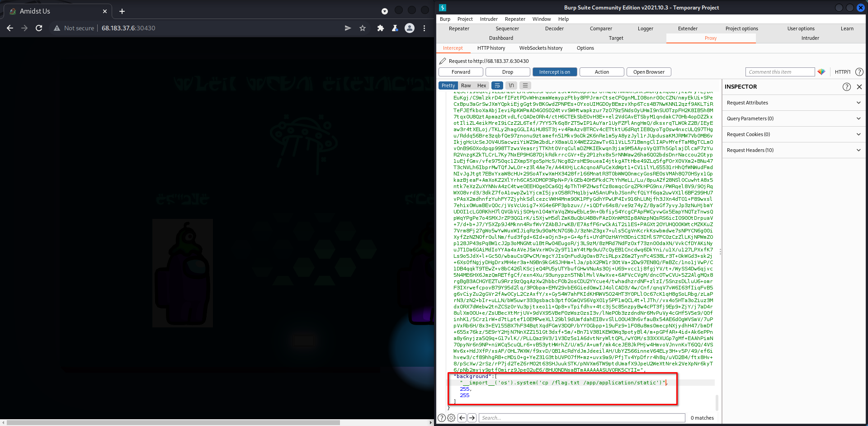Open the browser tab search dropdown
Screen dimensions: 868x426
click(385, 11)
